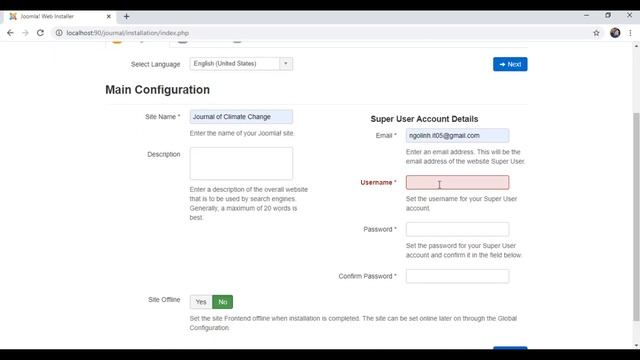Set Site Offline to No

pos(222,302)
